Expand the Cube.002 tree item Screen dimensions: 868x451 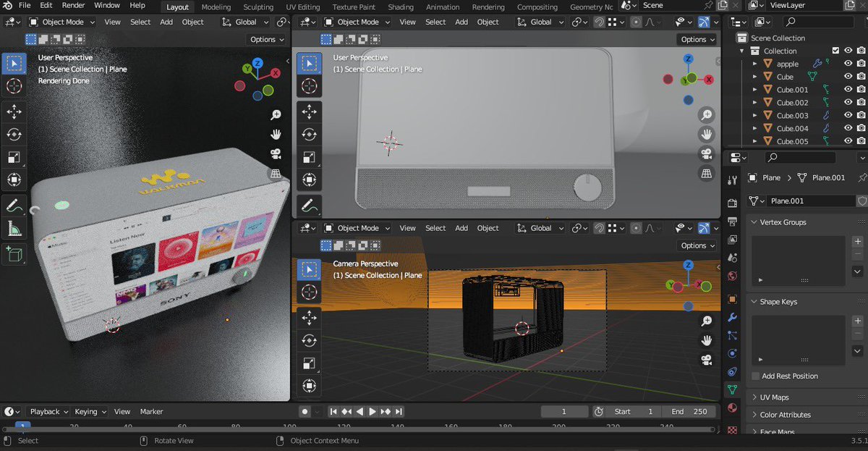[x=754, y=103]
